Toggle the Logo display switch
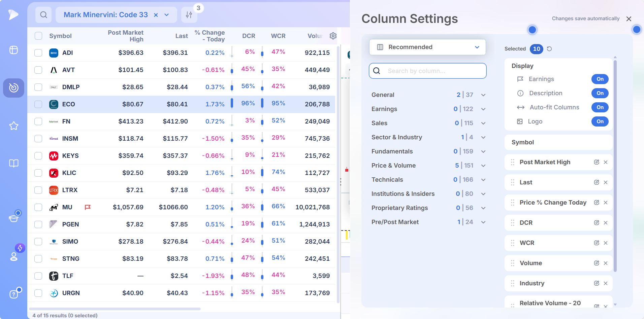 600,121
